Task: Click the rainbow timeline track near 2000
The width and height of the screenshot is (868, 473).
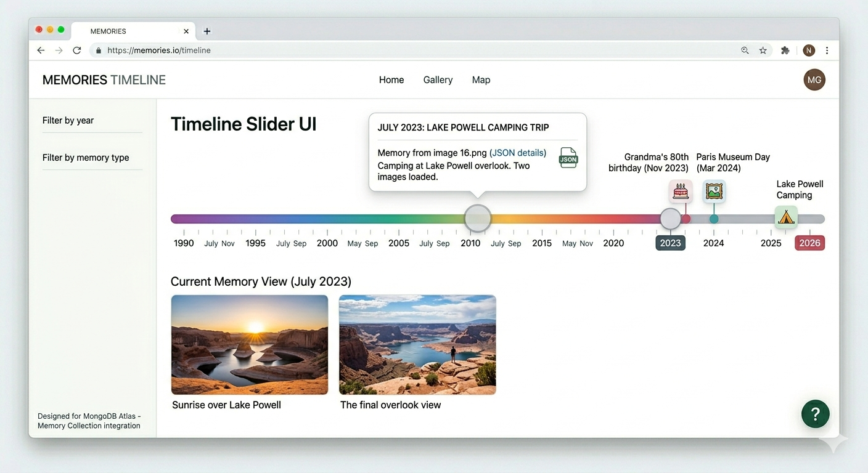Action: point(327,219)
